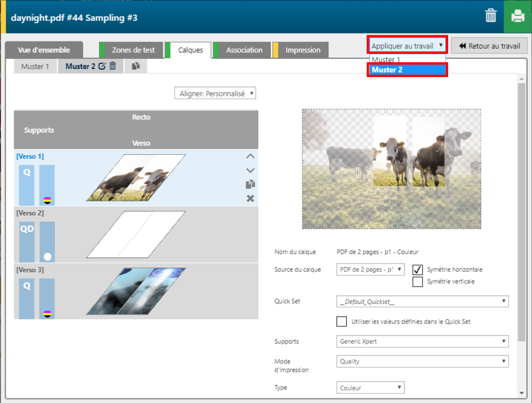
Task: Expand the Quick Set dropdown
Action: click(x=422, y=302)
